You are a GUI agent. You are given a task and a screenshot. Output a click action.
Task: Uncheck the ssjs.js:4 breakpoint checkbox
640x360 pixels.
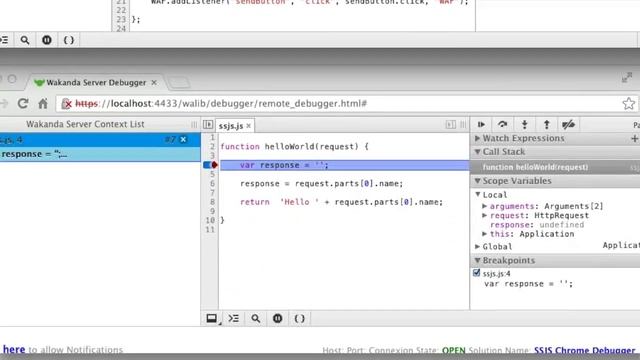[x=476, y=273]
